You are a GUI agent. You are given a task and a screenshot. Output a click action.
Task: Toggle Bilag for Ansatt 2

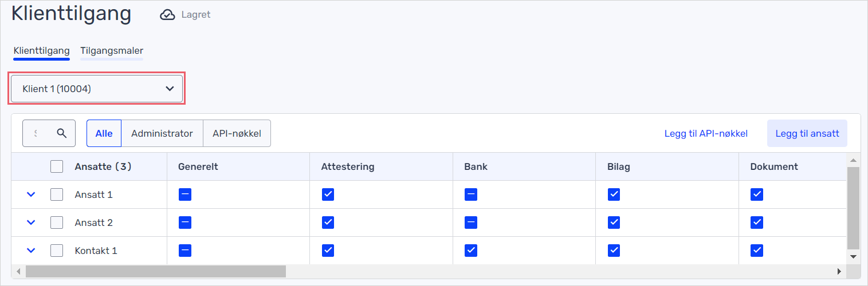coord(614,223)
